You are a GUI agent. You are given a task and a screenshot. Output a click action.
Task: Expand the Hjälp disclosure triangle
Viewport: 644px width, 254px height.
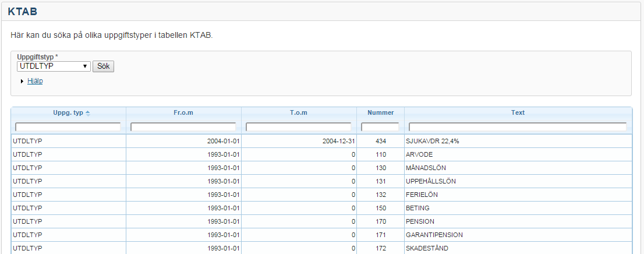click(22, 82)
